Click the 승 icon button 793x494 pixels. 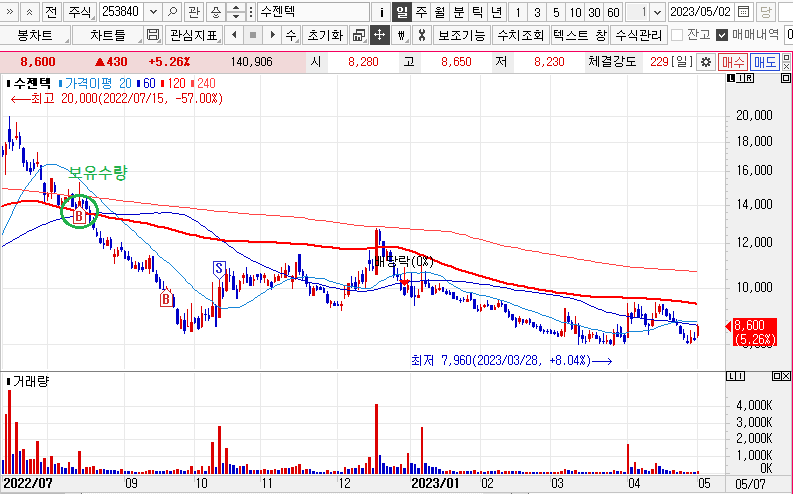click(x=215, y=12)
